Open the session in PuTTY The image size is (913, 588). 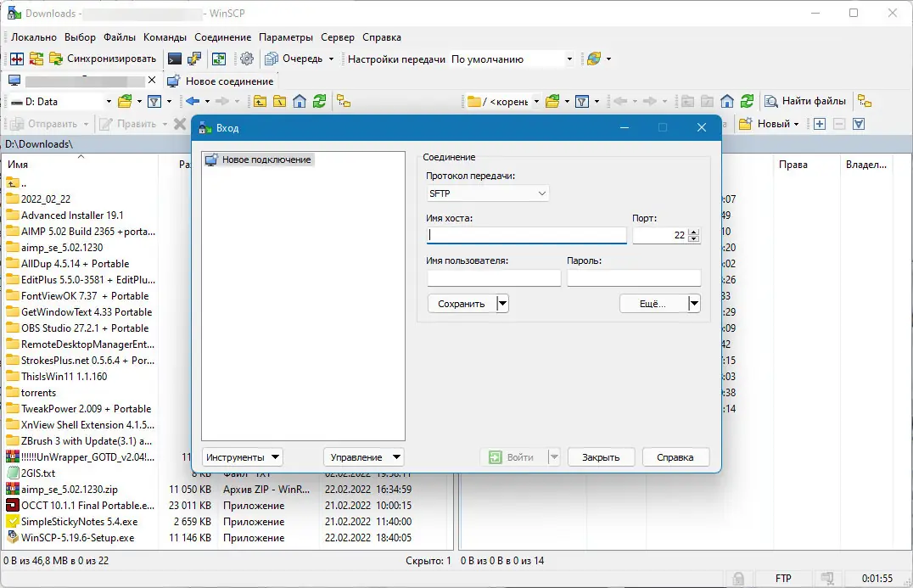tap(194, 59)
